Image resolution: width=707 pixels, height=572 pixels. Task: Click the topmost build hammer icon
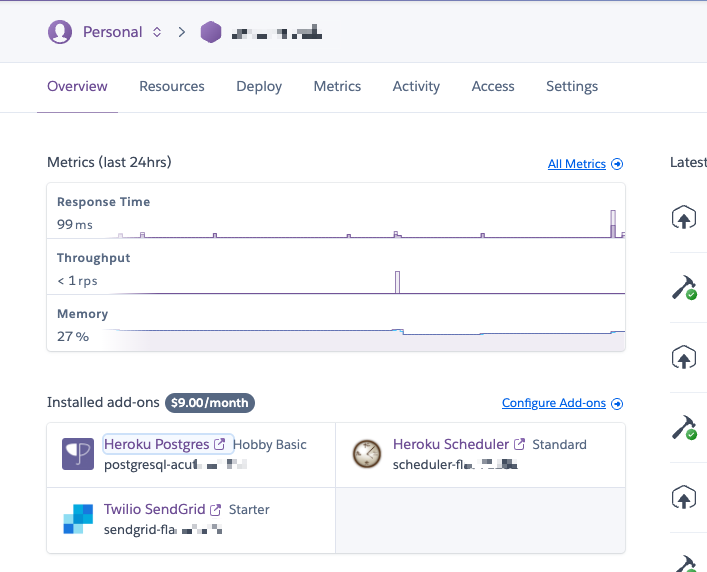(684, 288)
